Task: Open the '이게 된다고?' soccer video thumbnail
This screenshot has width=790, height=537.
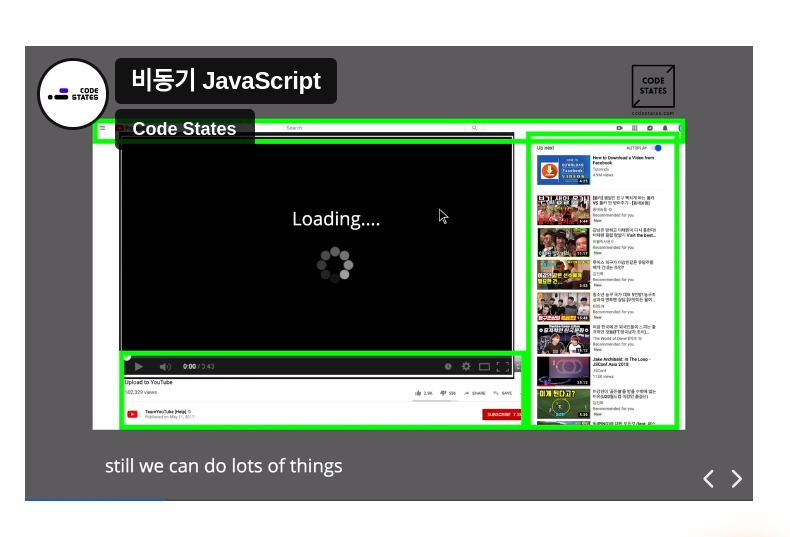Action: pos(563,404)
